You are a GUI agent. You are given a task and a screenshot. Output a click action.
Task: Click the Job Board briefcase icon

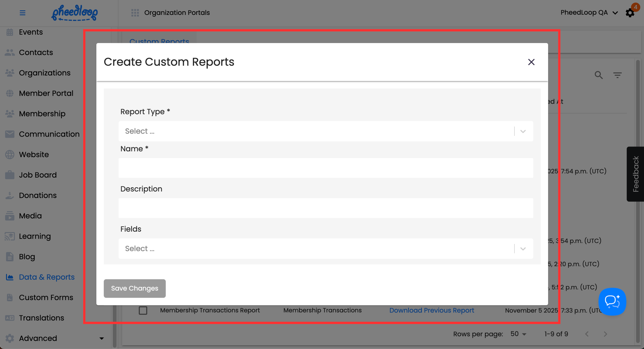click(10, 175)
